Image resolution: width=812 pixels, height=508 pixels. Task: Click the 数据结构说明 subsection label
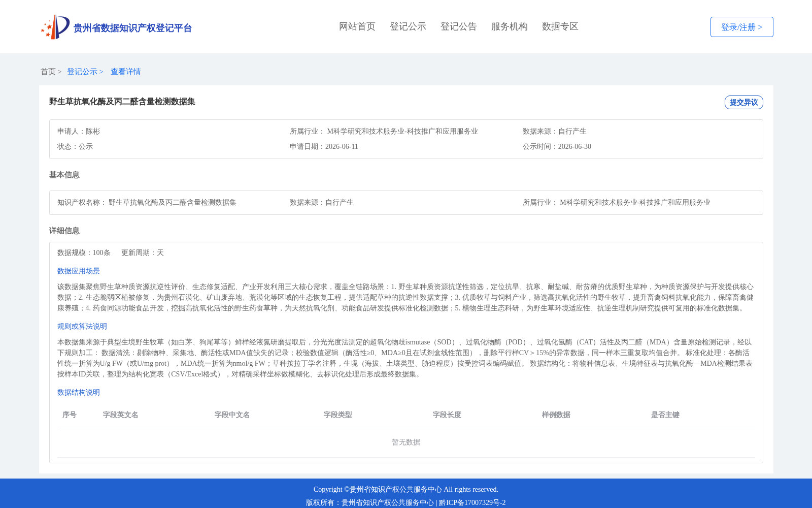point(79,392)
